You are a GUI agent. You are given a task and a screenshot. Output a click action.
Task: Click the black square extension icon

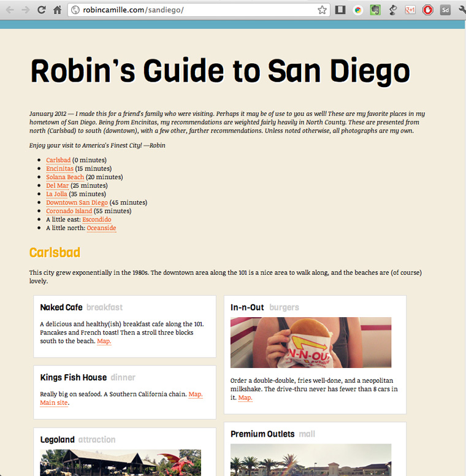[340, 10]
